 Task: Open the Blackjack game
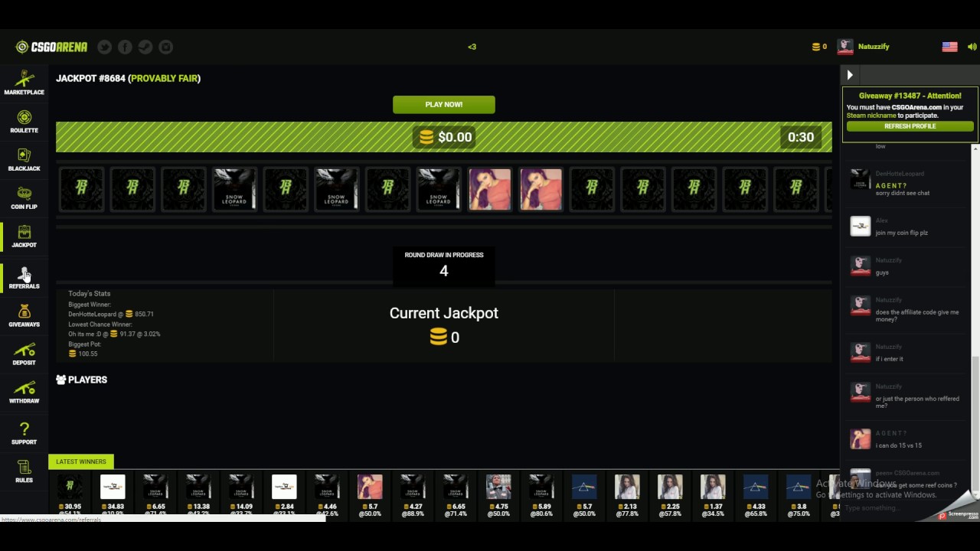24,160
